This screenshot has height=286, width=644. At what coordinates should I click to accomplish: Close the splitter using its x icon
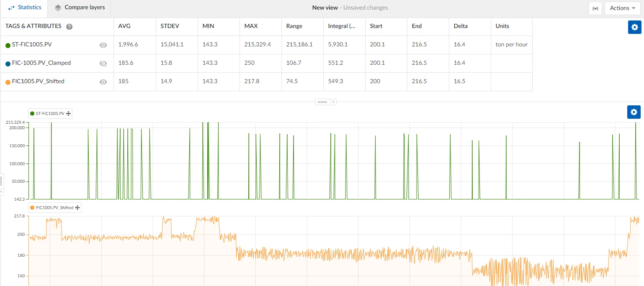(333, 102)
